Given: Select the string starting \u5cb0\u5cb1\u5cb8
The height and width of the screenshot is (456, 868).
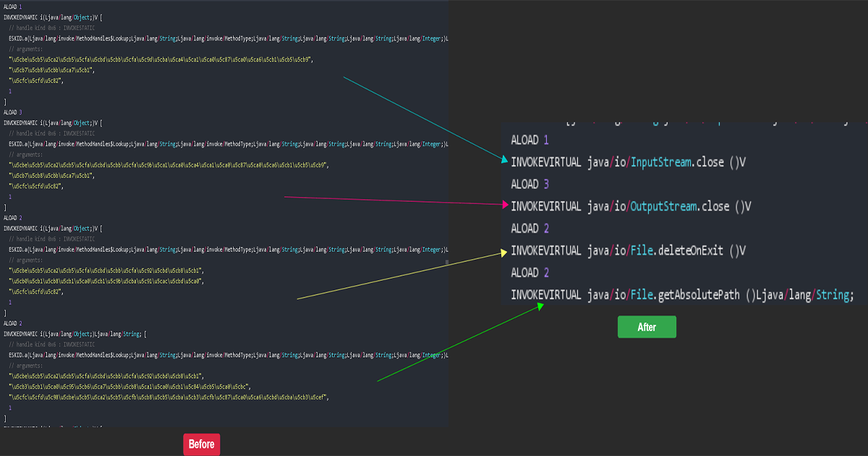Looking at the screenshot, I should (x=106, y=281).
